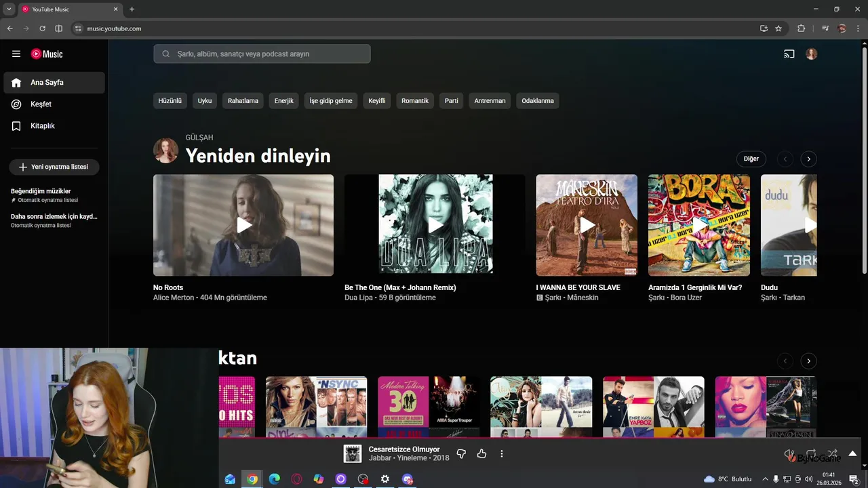
Task: Open the Dua Lipa artist link
Action: (x=359, y=298)
